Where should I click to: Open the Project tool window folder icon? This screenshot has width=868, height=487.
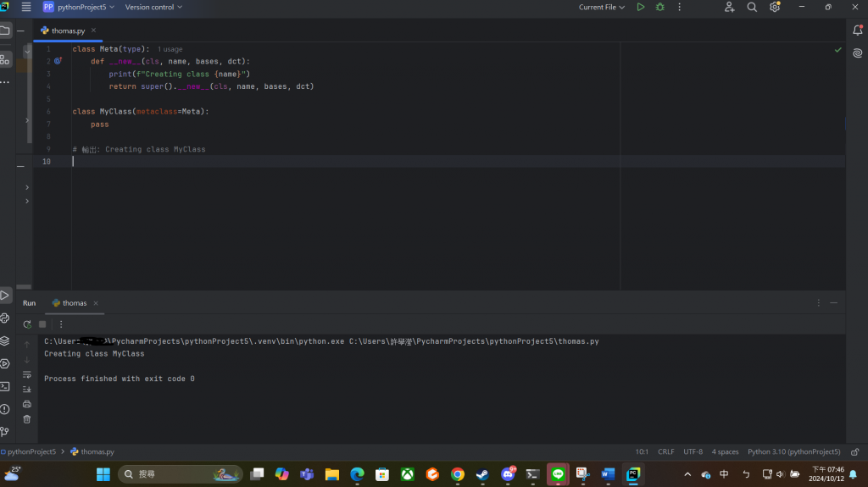[5, 30]
